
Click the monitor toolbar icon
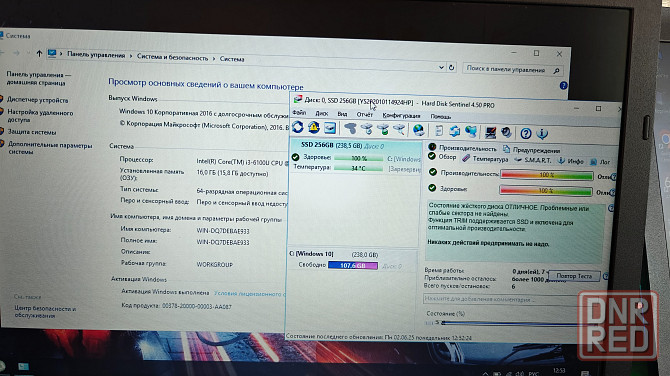pos(491,132)
